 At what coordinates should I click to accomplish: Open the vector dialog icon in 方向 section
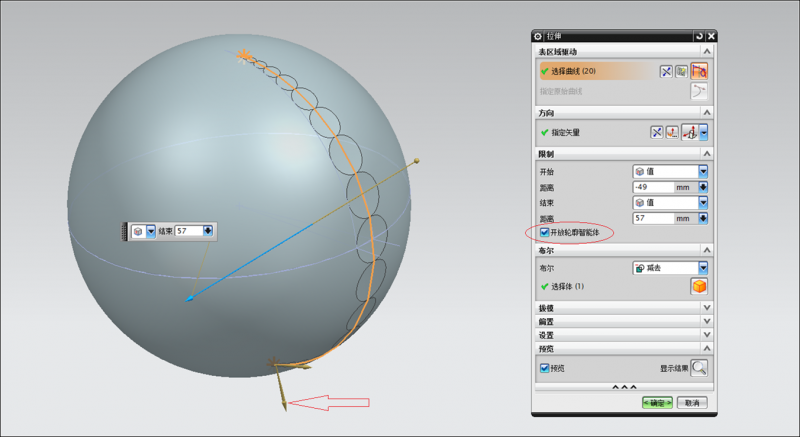[673, 132]
